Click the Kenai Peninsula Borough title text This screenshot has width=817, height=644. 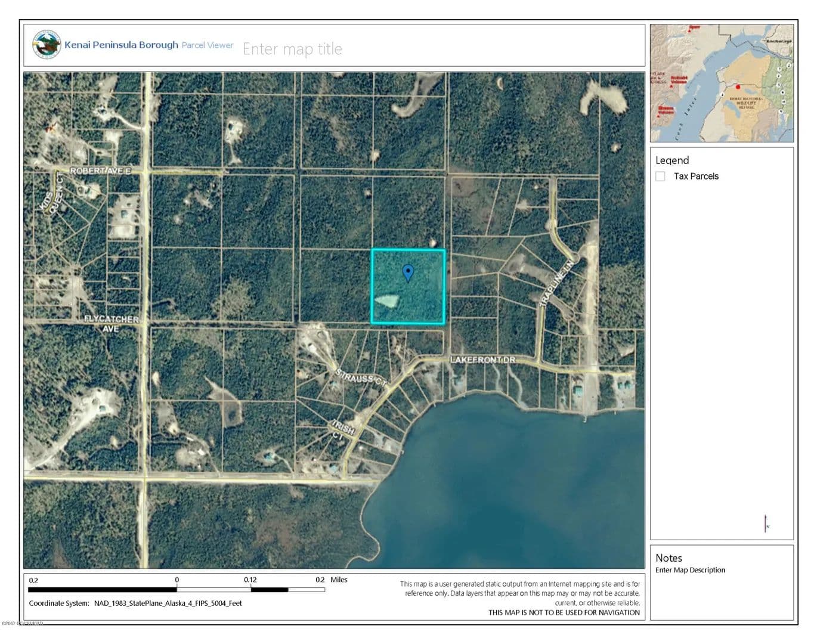click(x=121, y=45)
